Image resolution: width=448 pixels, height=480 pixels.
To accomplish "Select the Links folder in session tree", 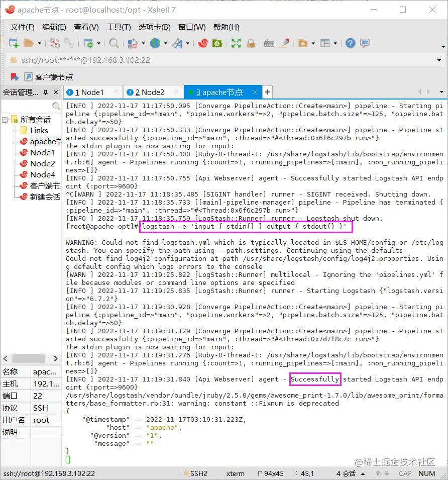I will click(34, 131).
